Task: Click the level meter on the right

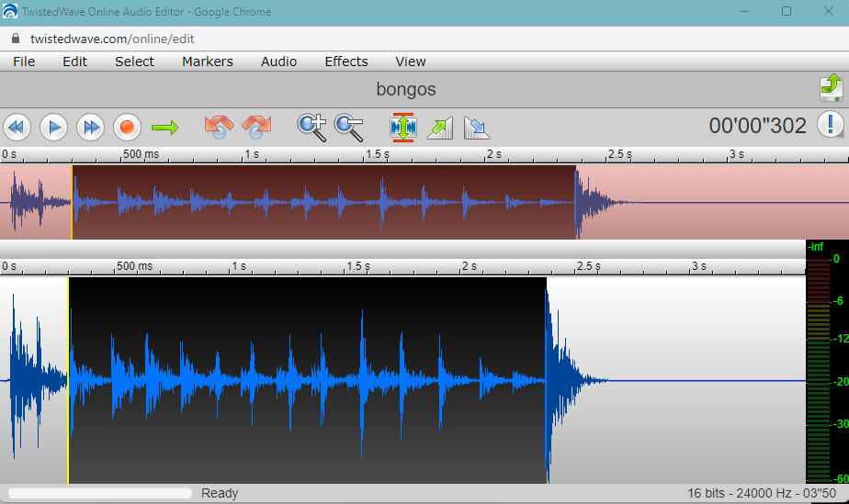Action: (819, 371)
